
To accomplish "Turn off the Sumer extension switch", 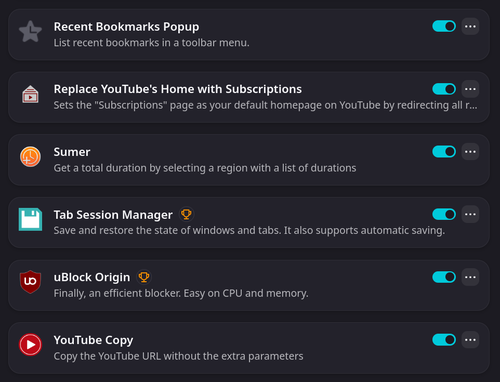I will 444,152.
